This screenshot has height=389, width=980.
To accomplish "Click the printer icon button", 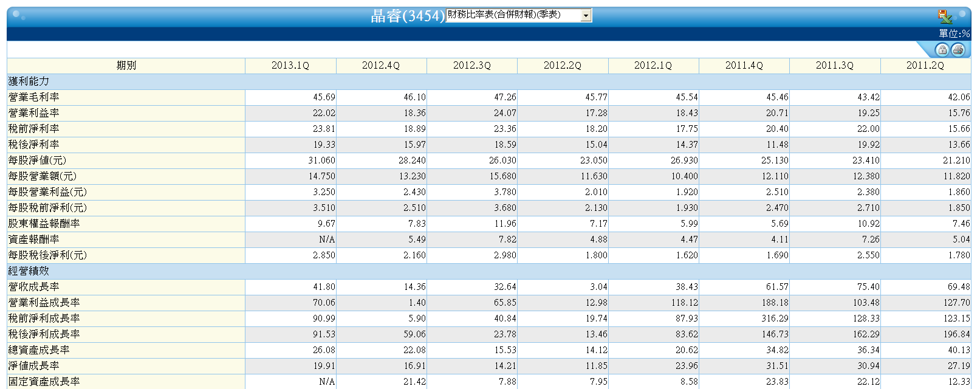I will point(958,50).
